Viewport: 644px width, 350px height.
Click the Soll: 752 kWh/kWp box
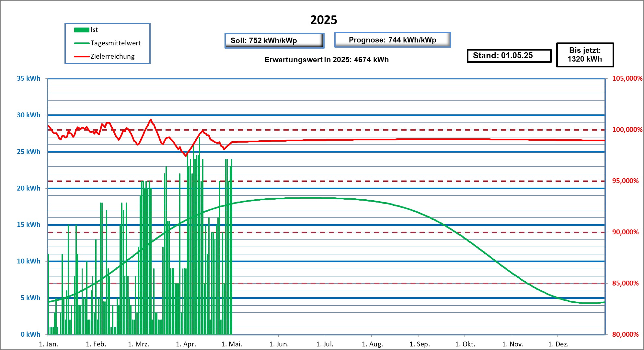(x=274, y=41)
